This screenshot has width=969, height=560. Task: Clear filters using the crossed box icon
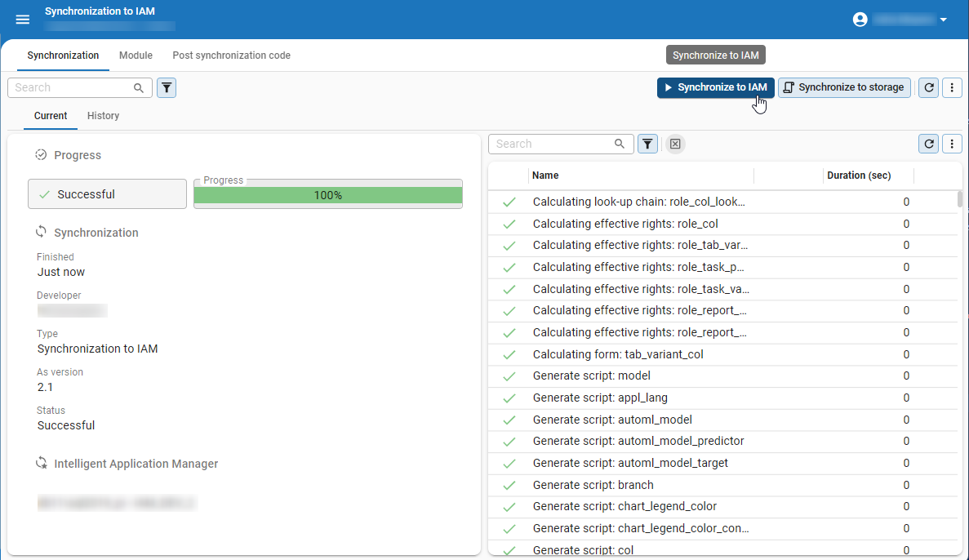(x=675, y=144)
